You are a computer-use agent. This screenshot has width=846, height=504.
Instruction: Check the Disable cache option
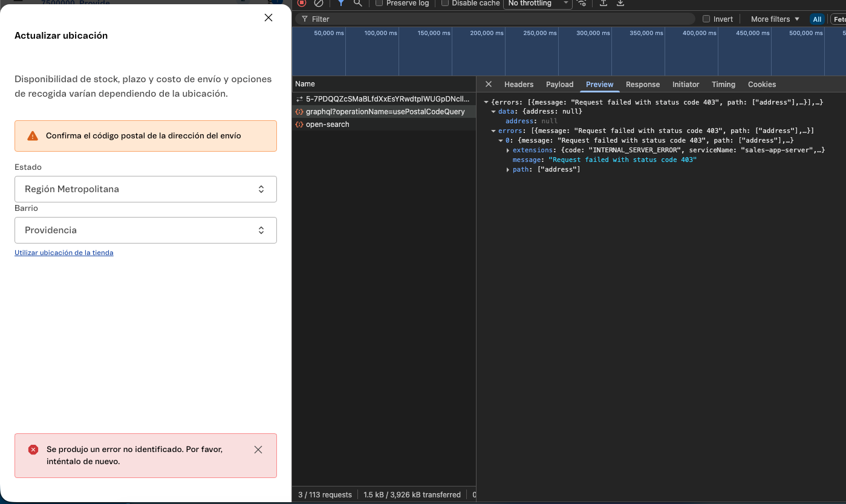[445, 3]
